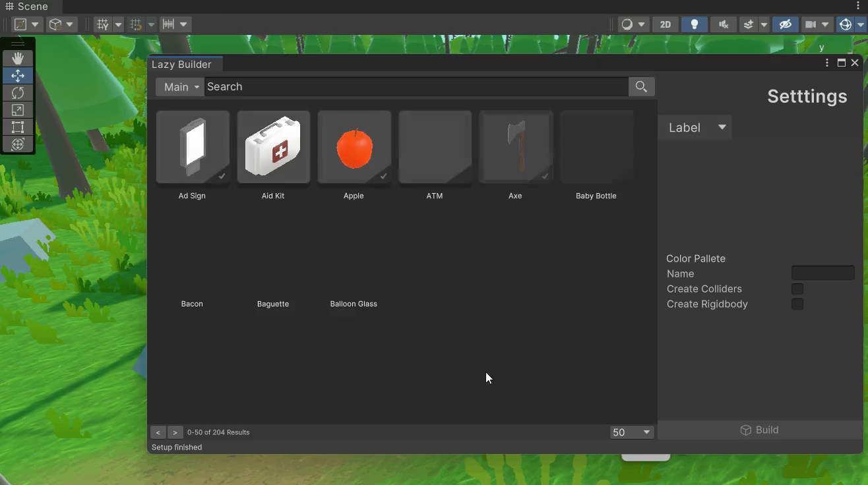This screenshot has height=485, width=868.
Task: Open grid visibility options dropdown arrow
Action: [x=118, y=24]
